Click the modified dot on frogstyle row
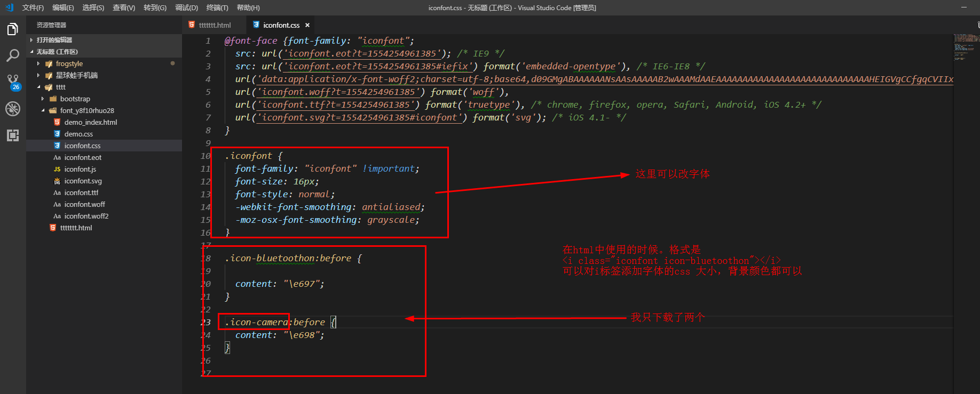This screenshot has width=980, height=394. [172, 63]
